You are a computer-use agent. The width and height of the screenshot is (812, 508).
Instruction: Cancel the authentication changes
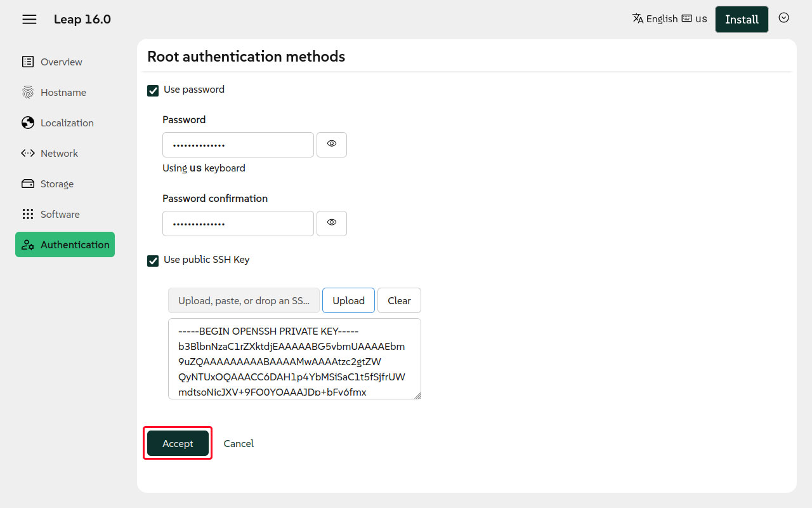point(239,443)
